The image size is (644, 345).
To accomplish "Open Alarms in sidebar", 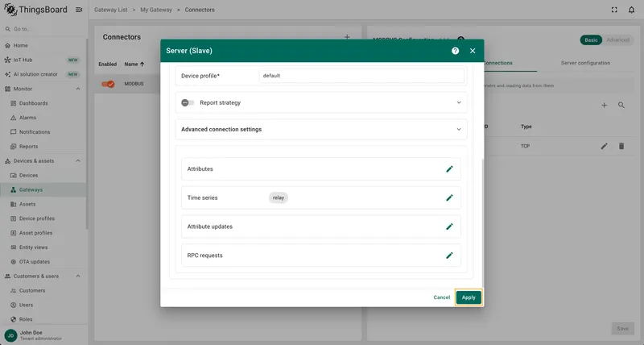I will point(43,118).
